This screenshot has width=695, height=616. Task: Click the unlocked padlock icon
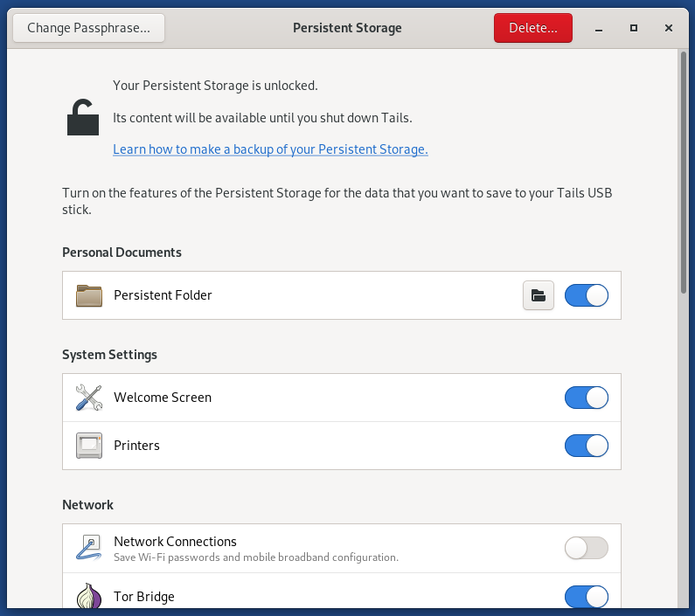pos(83,117)
